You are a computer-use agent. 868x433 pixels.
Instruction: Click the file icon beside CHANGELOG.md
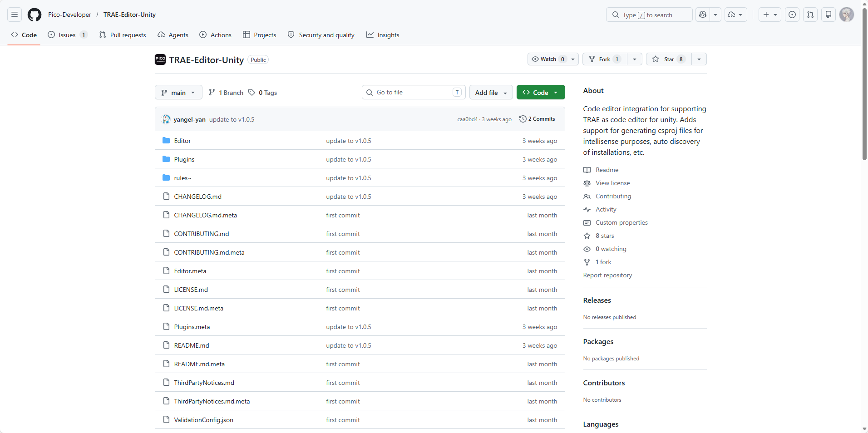tap(166, 196)
